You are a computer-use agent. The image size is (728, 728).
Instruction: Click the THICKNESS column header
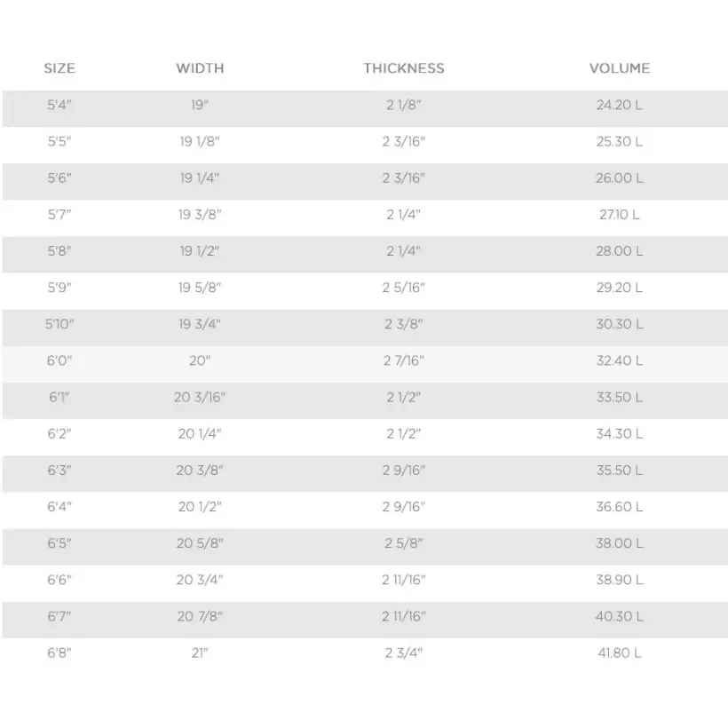pyautogui.click(x=404, y=68)
